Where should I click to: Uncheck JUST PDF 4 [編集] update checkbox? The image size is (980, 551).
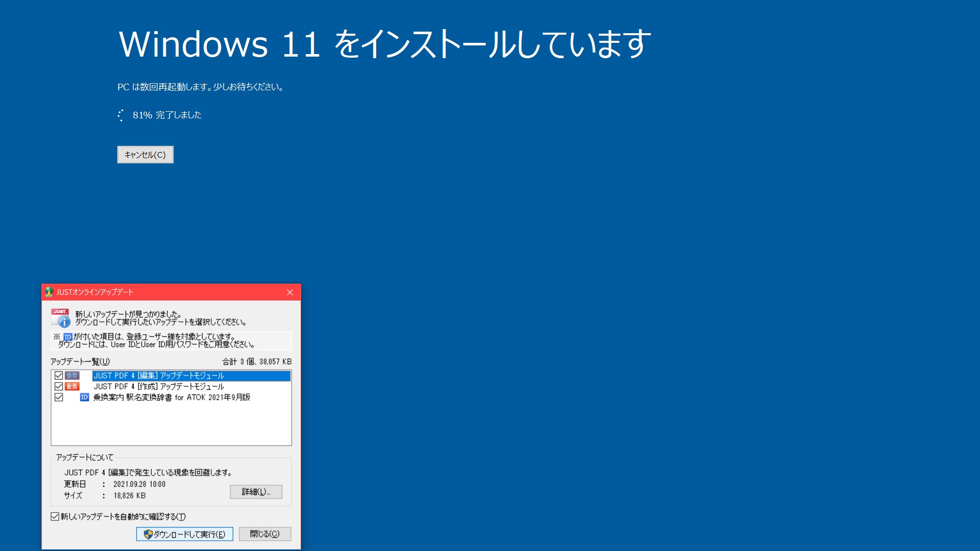pyautogui.click(x=59, y=375)
